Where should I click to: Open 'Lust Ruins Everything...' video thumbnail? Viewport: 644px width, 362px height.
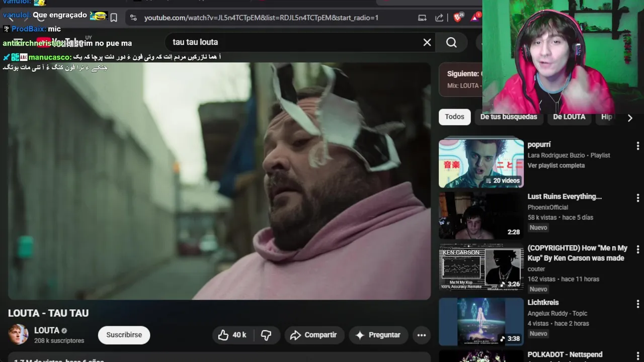(481, 215)
